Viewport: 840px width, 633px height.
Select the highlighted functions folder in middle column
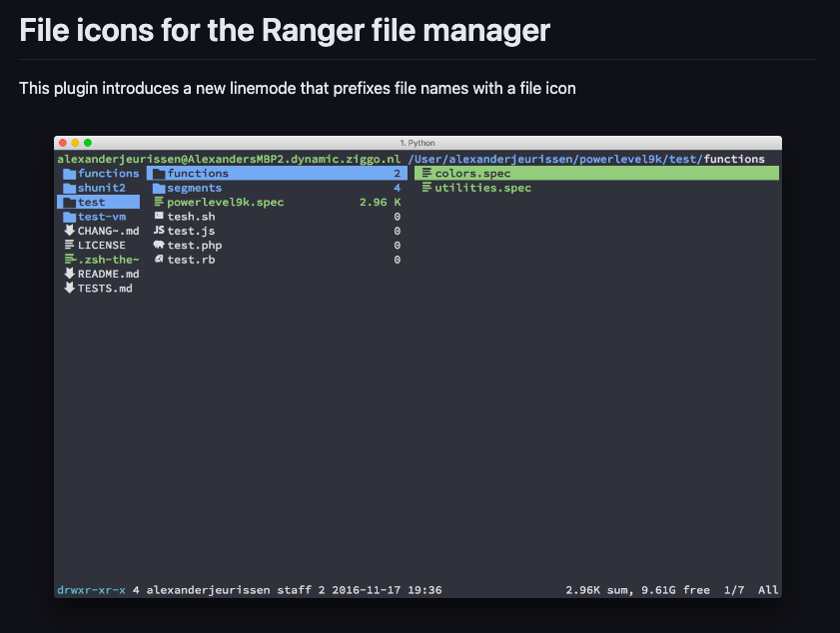[198, 174]
